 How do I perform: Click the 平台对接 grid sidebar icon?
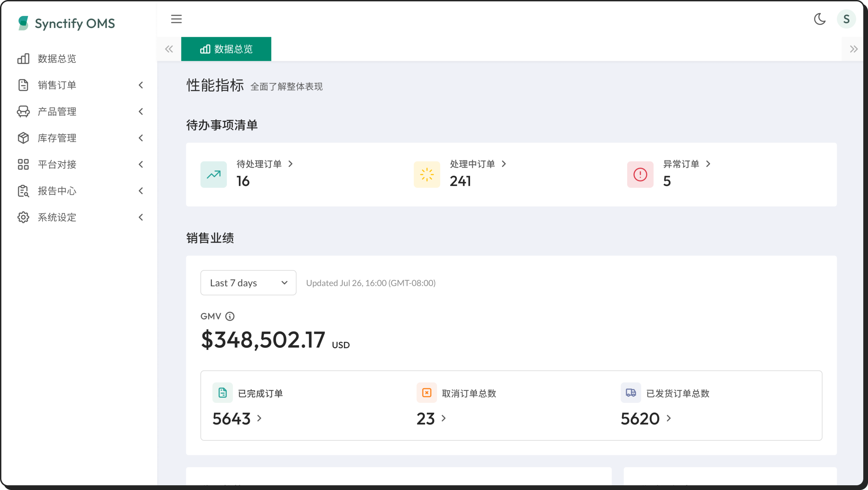[23, 164]
